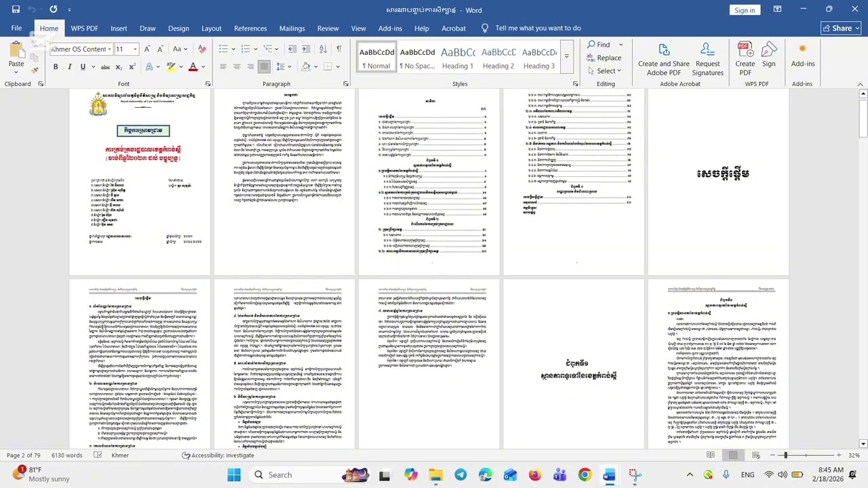Shrink font size with smaller A icon

[160, 49]
